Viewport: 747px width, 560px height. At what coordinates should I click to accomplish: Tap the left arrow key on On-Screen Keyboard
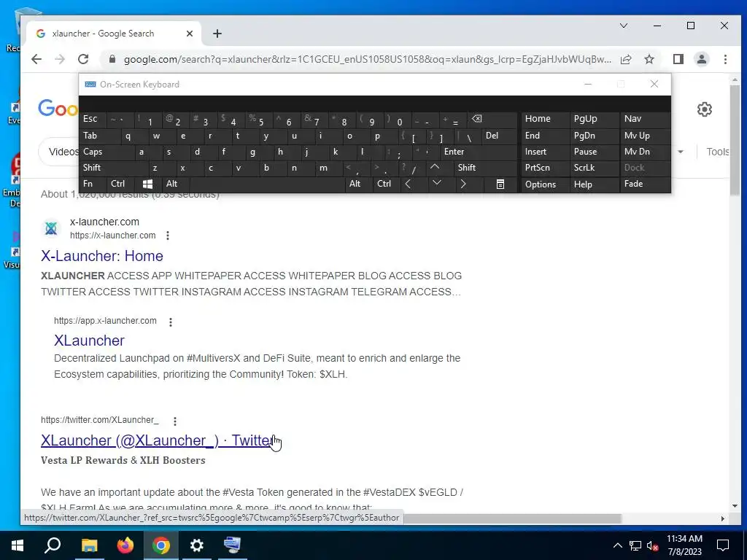tap(409, 184)
